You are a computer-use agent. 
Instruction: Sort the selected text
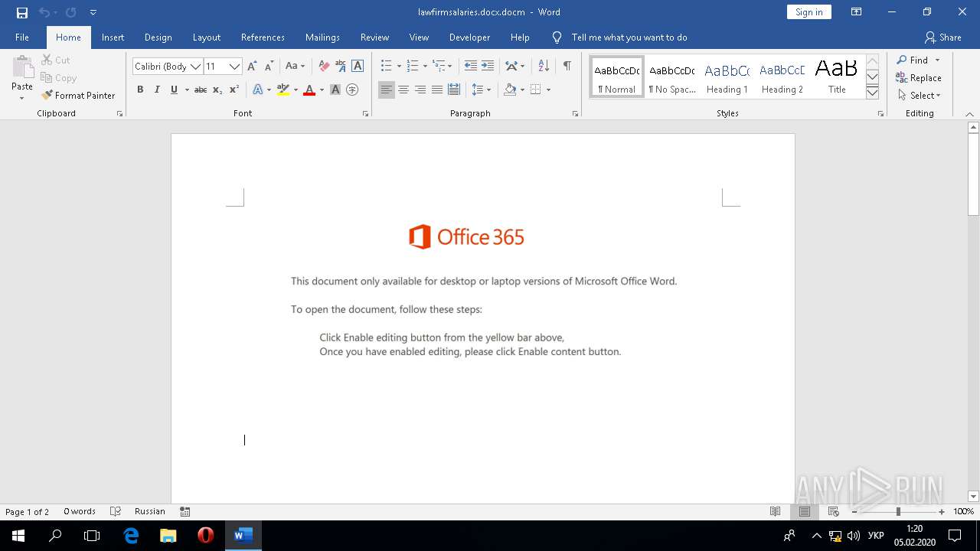[544, 67]
